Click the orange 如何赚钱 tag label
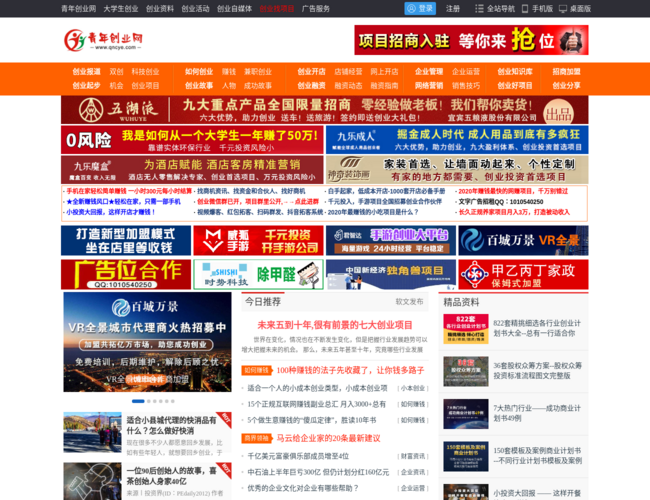This screenshot has width=650, height=500. pyautogui.click(x=257, y=370)
